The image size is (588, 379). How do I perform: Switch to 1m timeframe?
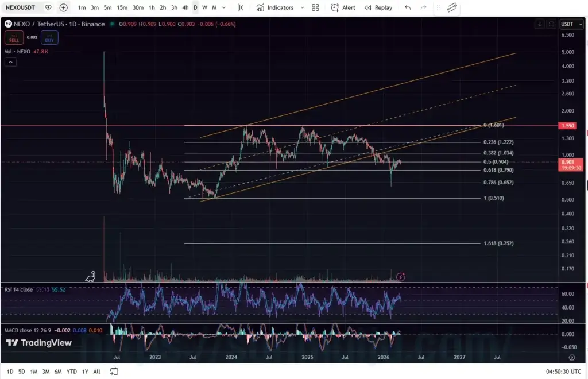pos(82,7)
